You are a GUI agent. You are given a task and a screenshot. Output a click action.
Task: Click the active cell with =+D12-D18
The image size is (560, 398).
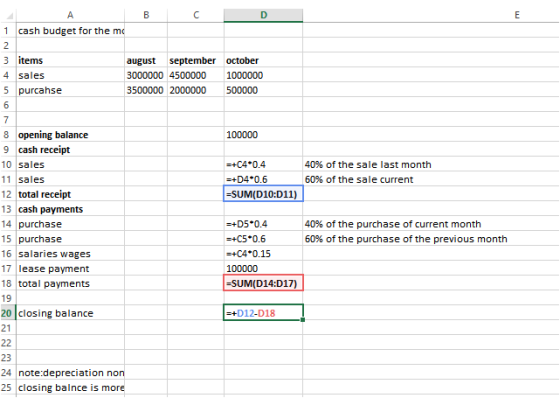[x=264, y=313]
